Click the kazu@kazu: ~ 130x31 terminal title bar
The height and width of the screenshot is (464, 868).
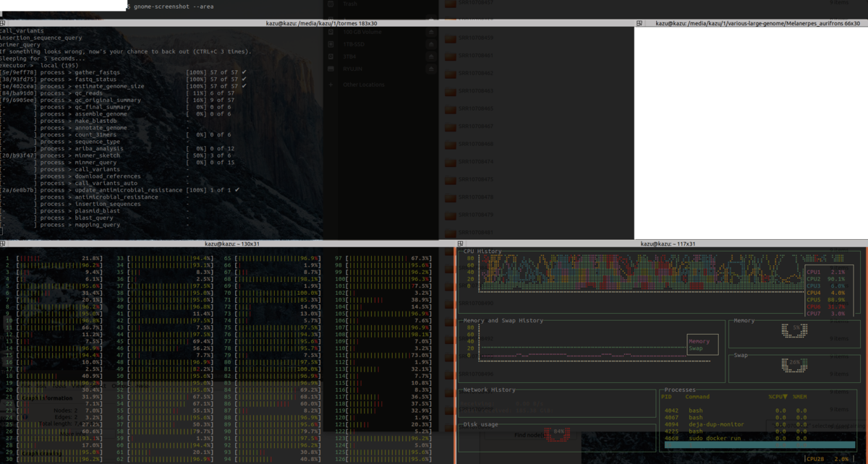pyautogui.click(x=228, y=244)
